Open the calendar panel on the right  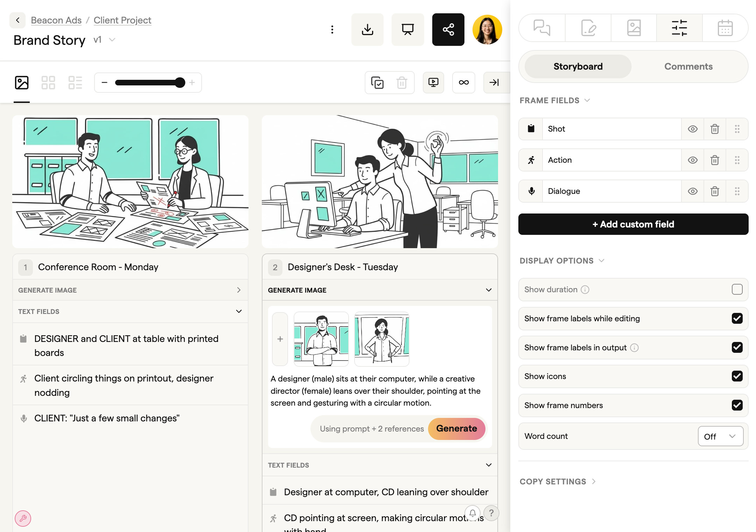pyautogui.click(x=725, y=28)
